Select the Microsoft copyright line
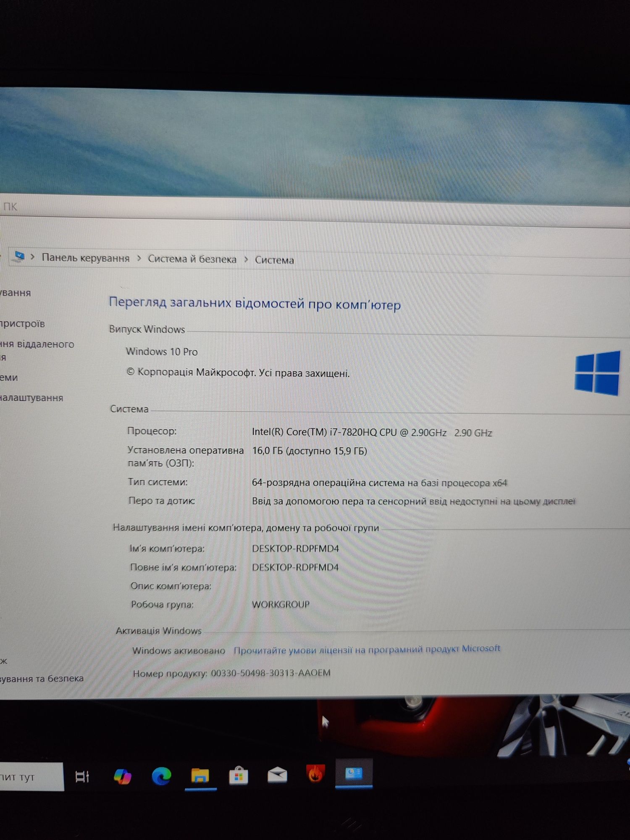This screenshot has height=840, width=630. pos(238,373)
